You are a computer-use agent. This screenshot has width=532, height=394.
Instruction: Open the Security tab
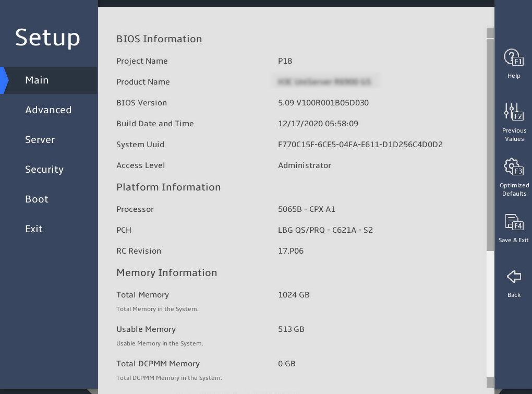pyautogui.click(x=44, y=170)
